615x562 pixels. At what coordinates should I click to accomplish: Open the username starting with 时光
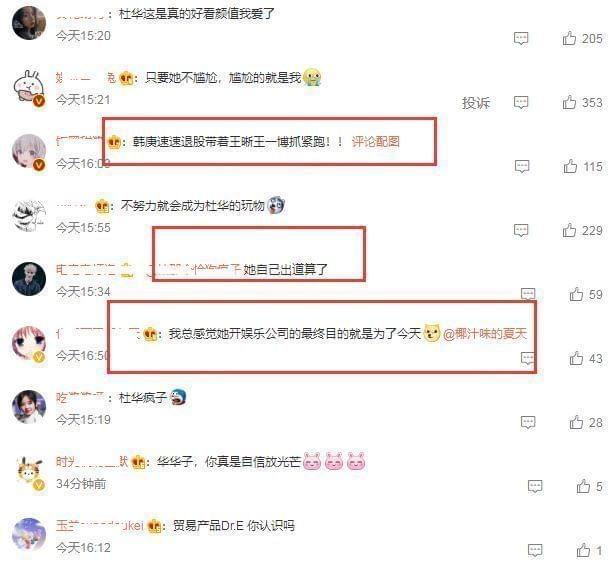pyautogui.click(x=92, y=462)
